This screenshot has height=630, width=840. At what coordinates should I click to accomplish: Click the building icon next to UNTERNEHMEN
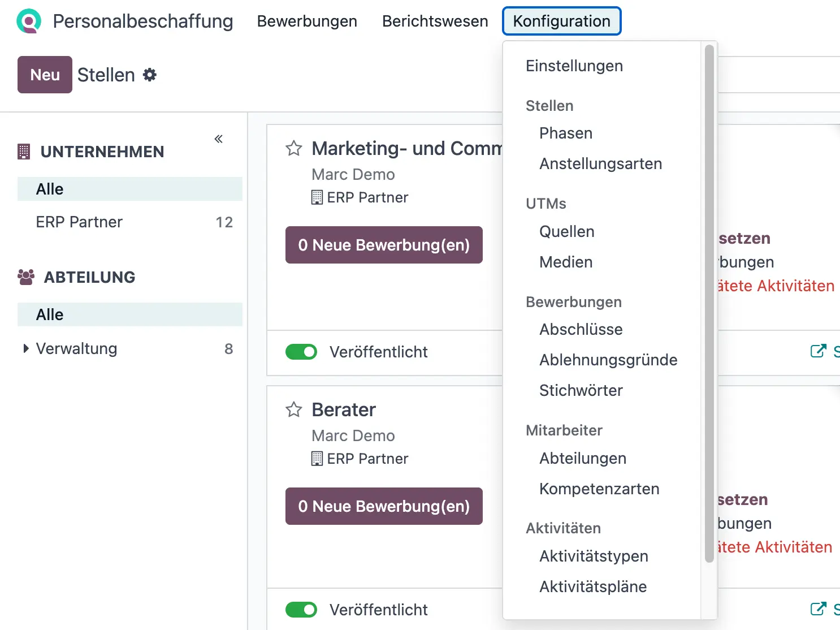pyautogui.click(x=24, y=151)
